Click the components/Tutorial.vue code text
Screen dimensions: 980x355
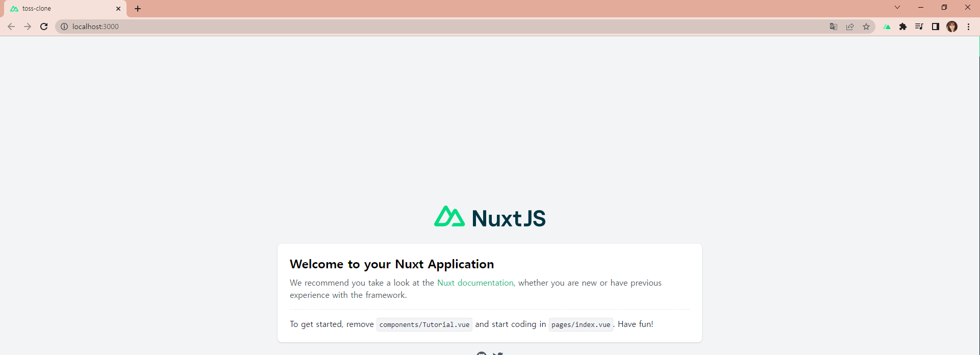424,324
